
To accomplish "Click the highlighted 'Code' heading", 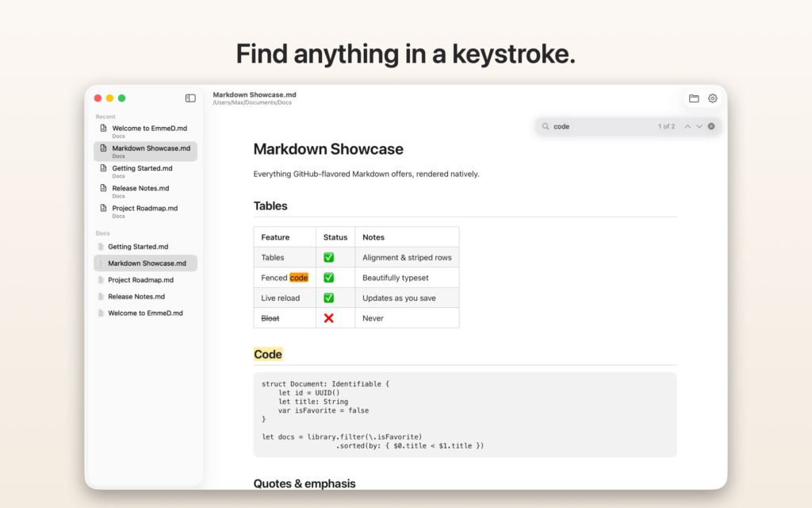I will 268,354.
